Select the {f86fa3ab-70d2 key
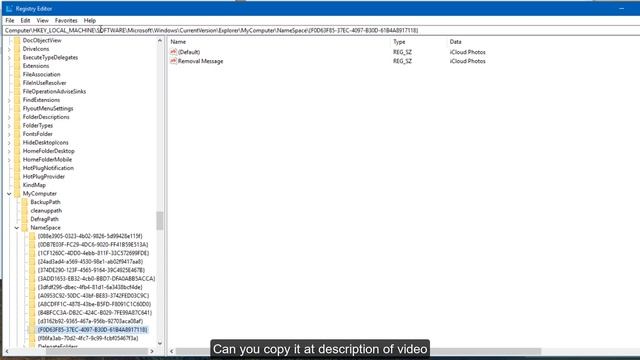The image size is (640, 360). (88, 338)
